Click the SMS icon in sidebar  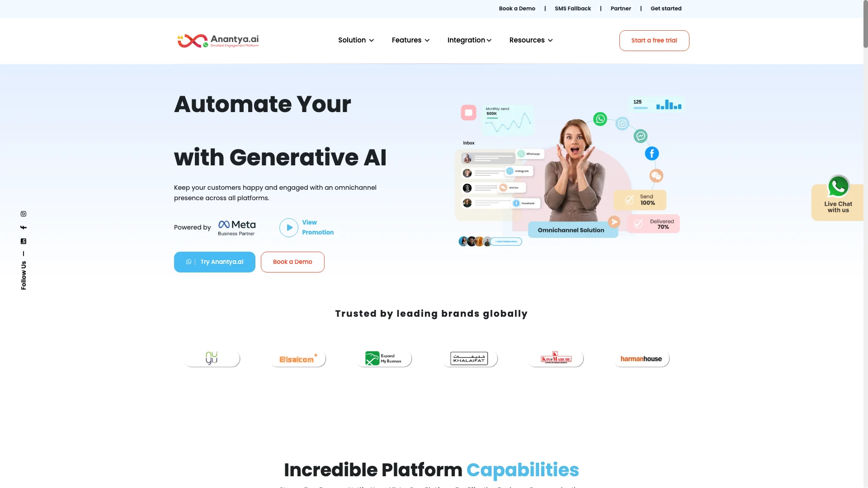tap(23, 241)
